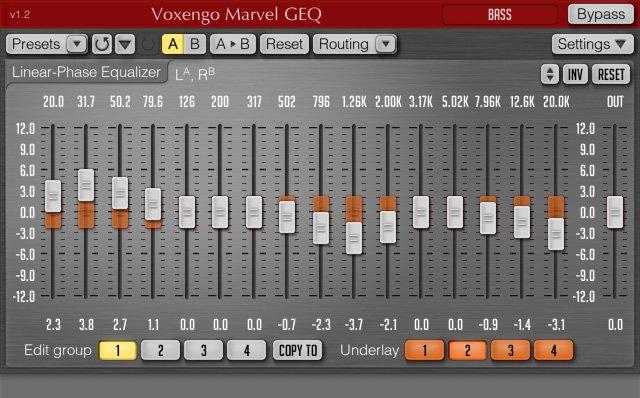Click the 1.1 gain value under 79.6 band

pos(153,325)
